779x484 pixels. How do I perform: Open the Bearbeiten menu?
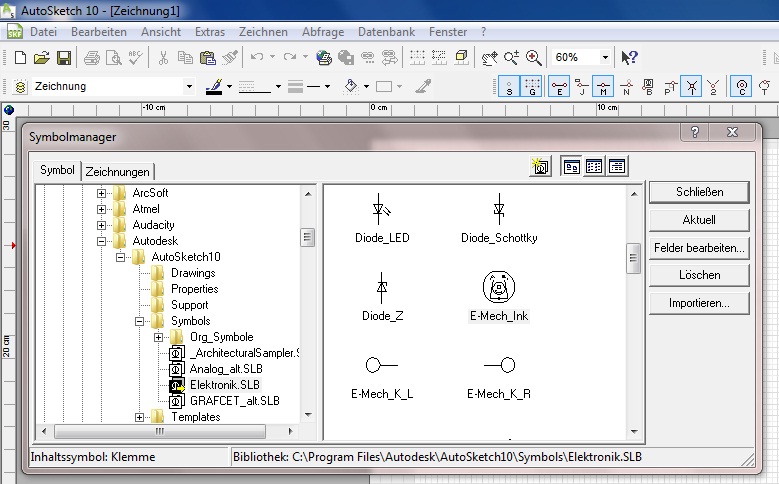pyautogui.click(x=99, y=32)
